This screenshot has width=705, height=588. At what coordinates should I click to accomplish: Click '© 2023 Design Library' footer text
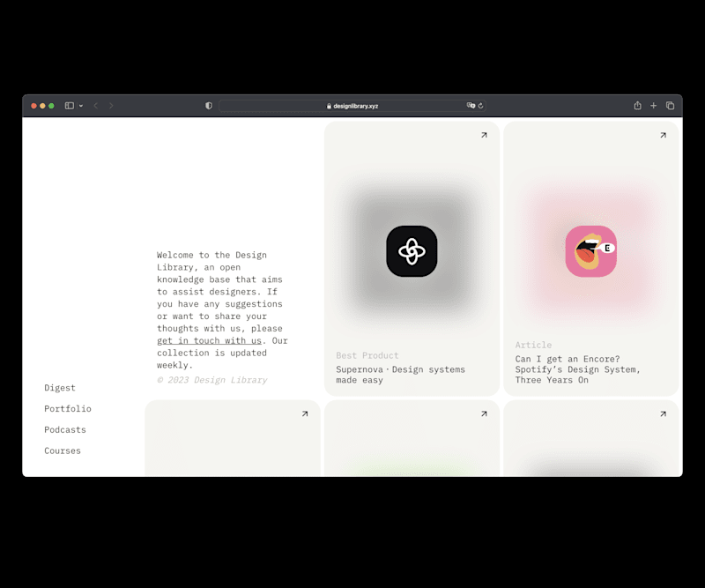[x=212, y=380]
